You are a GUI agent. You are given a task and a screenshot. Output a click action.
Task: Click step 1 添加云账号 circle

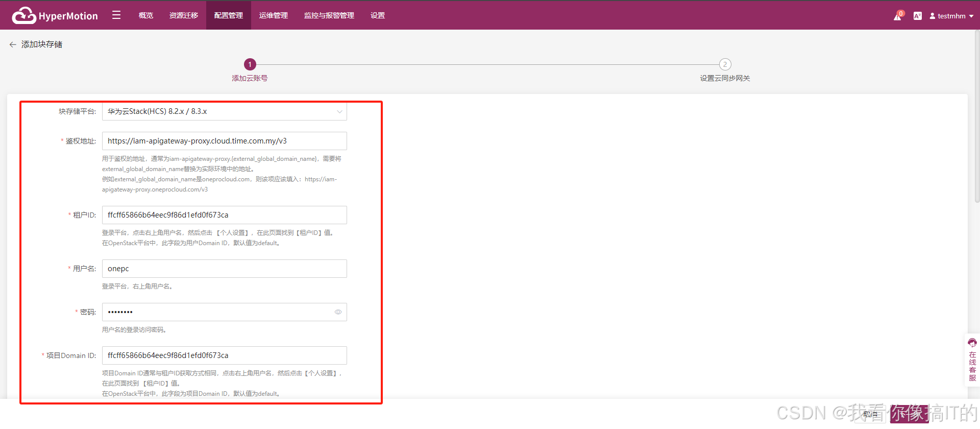250,64
